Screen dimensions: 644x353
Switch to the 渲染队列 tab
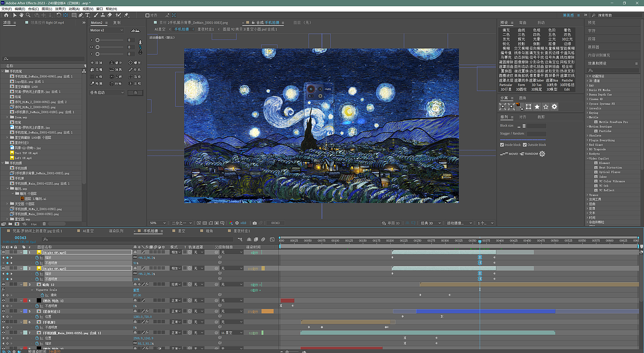click(x=116, y=231)
